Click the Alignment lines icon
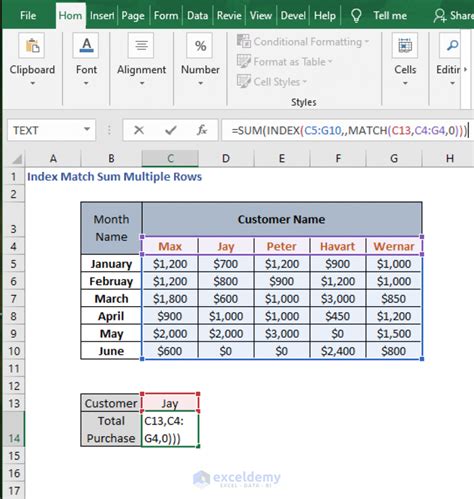The width and height of the screenshot is (474, 499). [x=141, y=46]
